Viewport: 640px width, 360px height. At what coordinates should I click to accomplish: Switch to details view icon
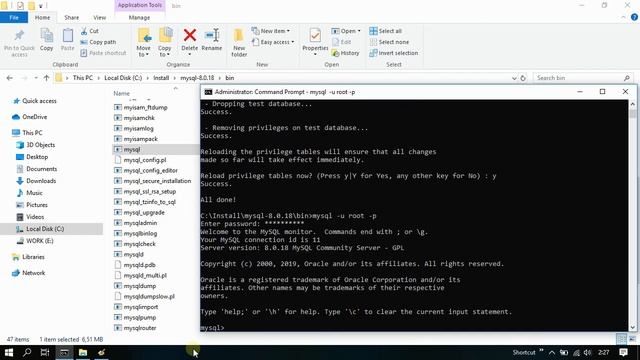coord(621,339)
